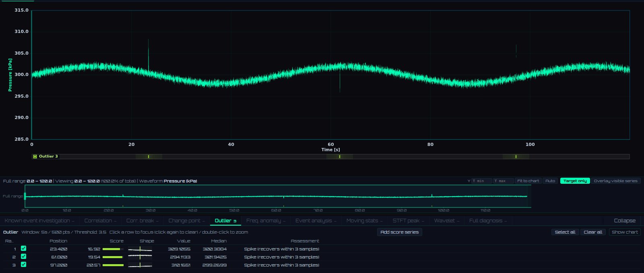The height and width of the screenshot is (273, 644).
Task: Switch to Auto Y scaling
Action: tap(550, 181)
